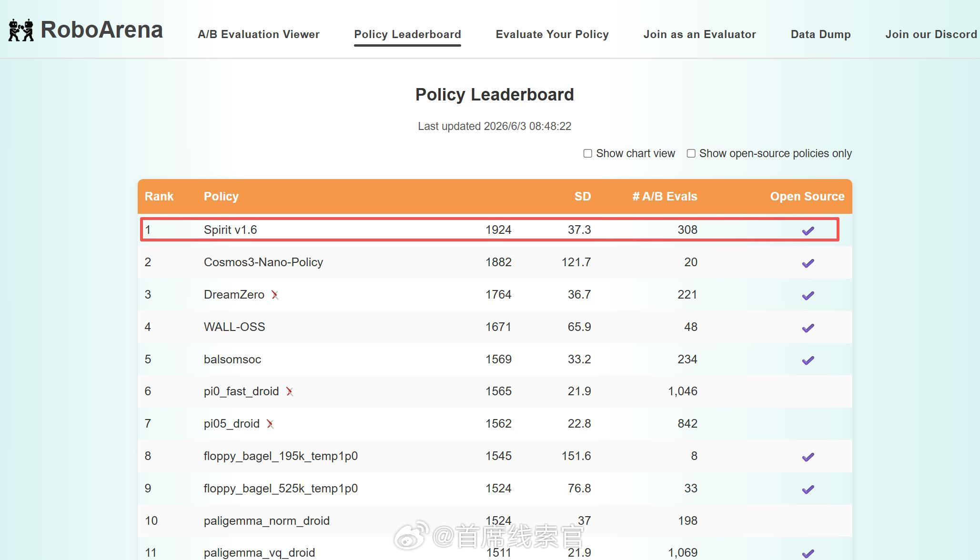The height and width of the screenshot is (560, 980).
Task: Sort by the Policy column header
Action: pyautogui.click(x=221, y=196)
